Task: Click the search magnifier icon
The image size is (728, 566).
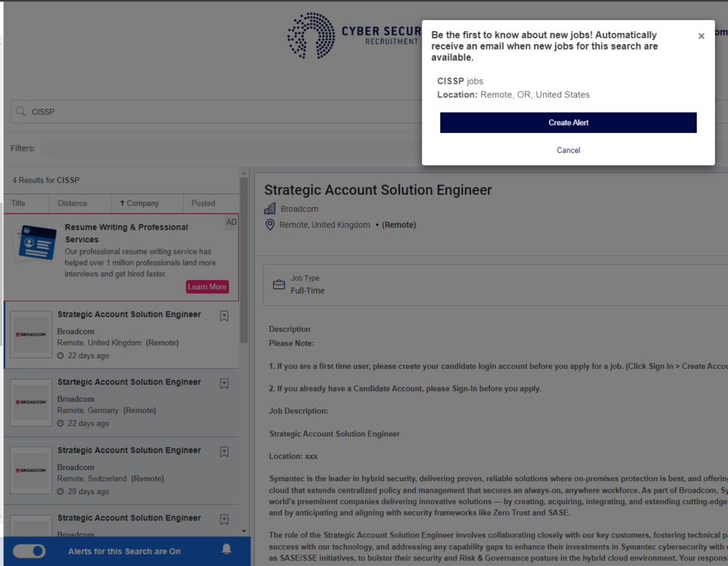Action: [21, 112]
